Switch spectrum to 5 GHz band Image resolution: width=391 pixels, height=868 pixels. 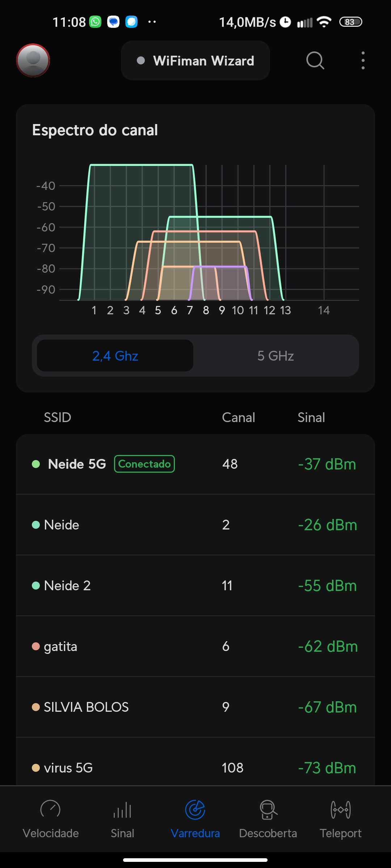276,356
